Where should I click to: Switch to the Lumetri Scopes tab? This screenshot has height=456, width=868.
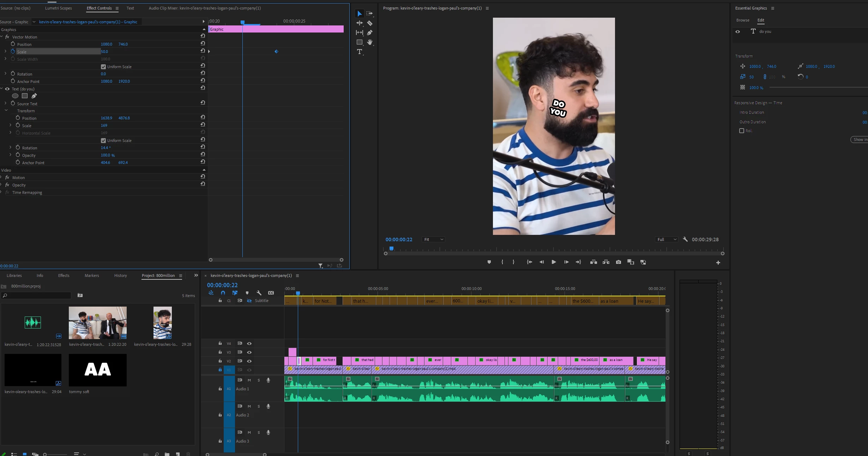coord(58,8)
